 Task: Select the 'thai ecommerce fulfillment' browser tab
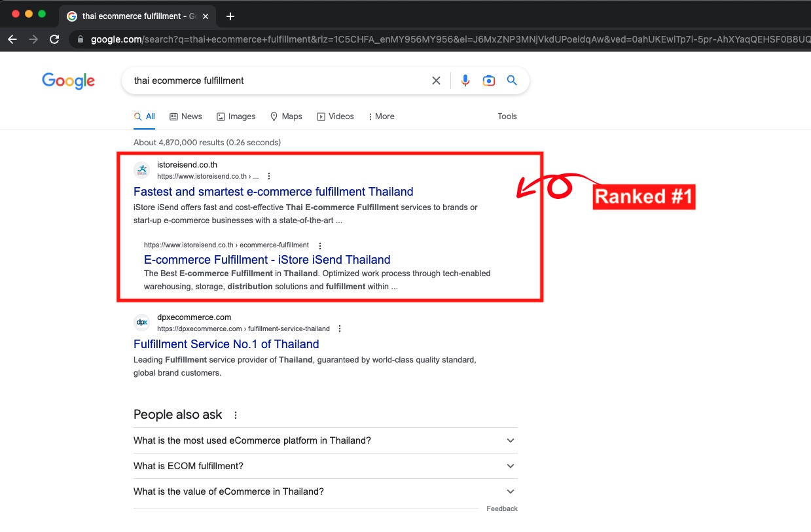click(x=139, y=16)
